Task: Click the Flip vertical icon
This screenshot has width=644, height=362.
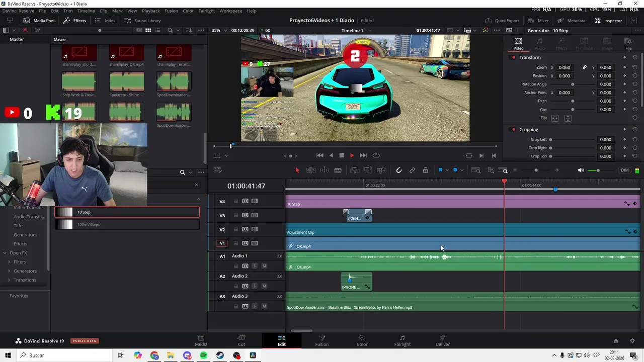Action: (x=568, y=118)
